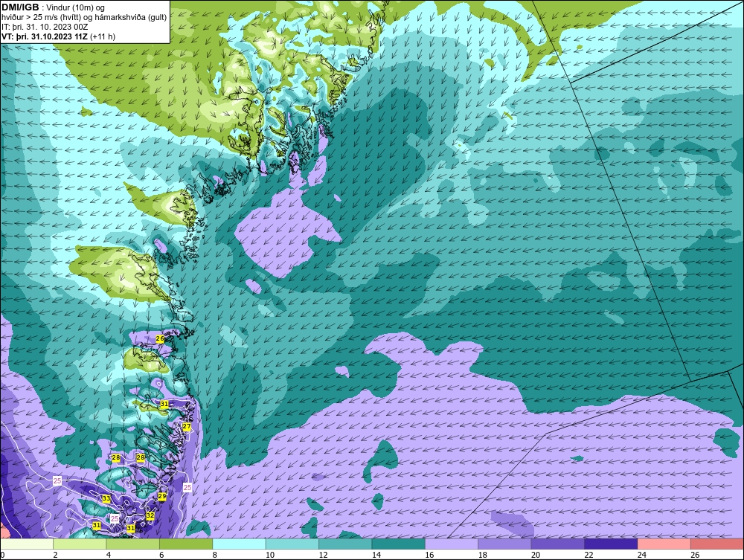Image resolution: width=744 pixels, height=560 pixels.
Task: Click legend scale value 4
Action: 109,555
